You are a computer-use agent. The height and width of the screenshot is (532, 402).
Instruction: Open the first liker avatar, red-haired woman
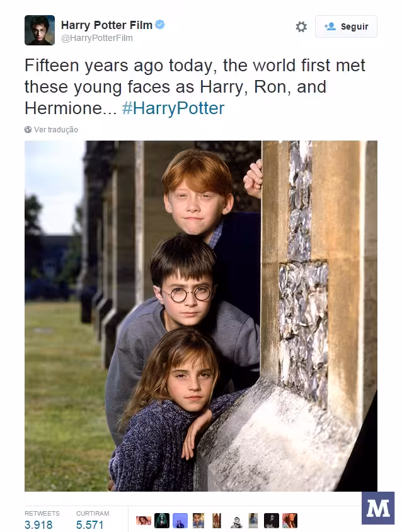coord(144,521)
